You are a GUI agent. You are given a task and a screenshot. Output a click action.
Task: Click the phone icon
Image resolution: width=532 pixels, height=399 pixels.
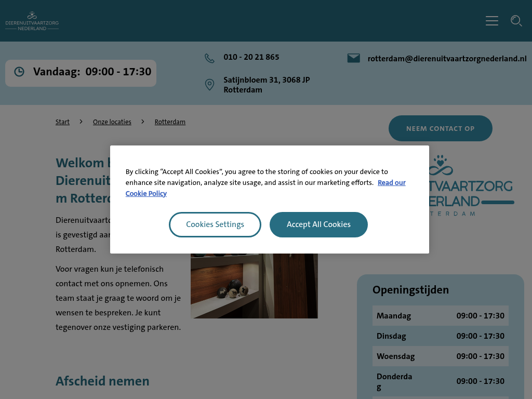209,58
